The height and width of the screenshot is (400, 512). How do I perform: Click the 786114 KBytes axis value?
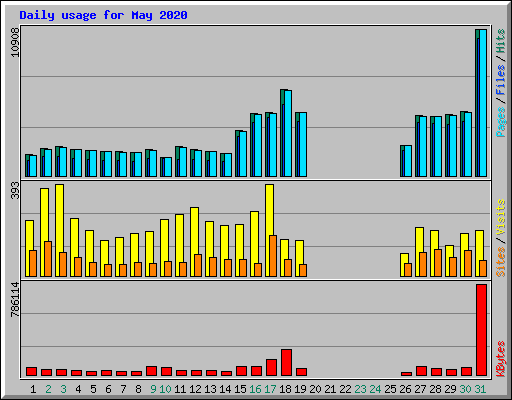[15, 299]
